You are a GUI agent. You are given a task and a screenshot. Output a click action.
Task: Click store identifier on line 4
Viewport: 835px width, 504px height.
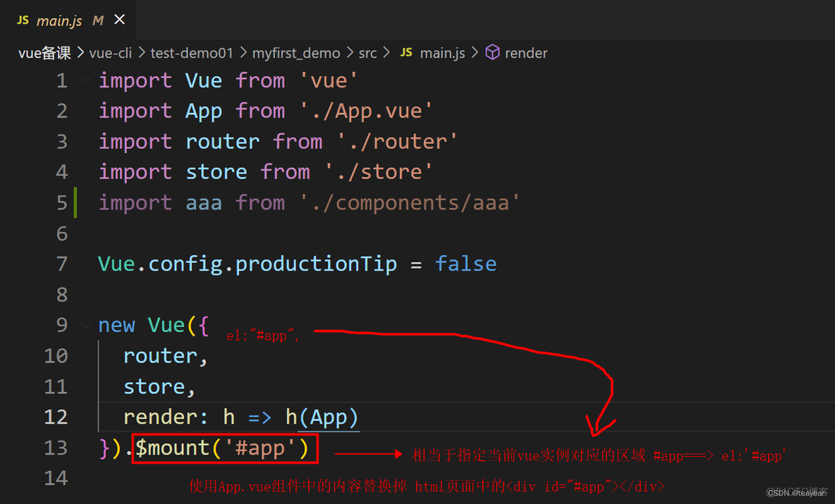click(x=217, y=173)
